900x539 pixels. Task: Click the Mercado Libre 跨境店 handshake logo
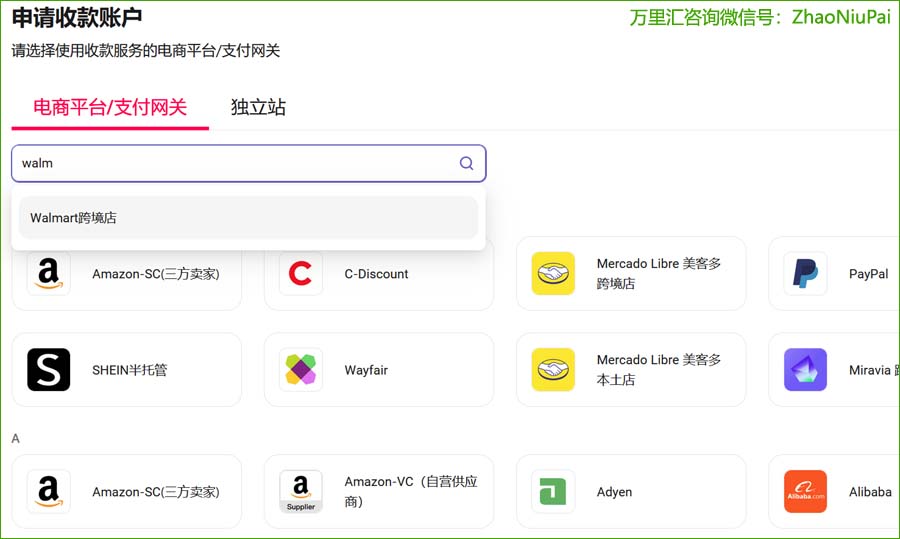click(553, 273)
